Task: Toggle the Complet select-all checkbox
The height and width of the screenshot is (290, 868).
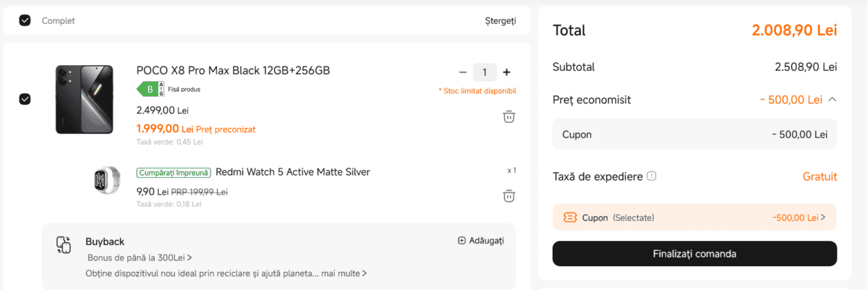Action: click(x=25, y=20)
